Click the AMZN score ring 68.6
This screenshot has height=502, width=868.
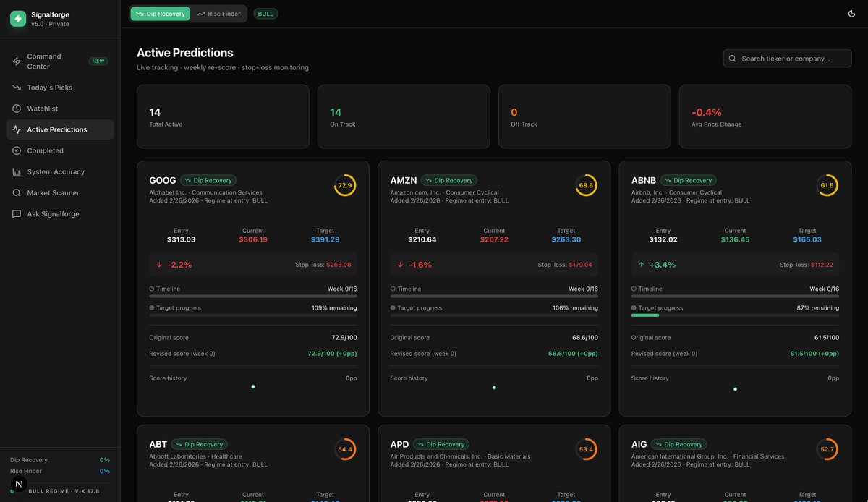(586, 185)
